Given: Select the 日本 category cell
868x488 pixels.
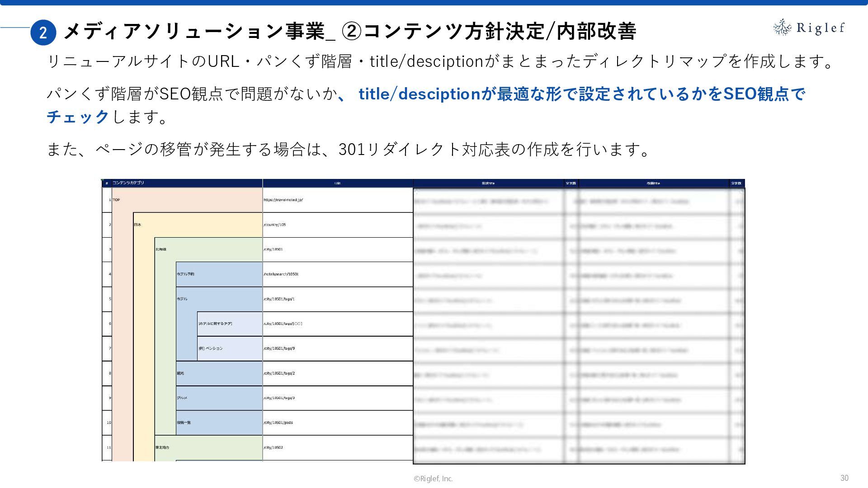Looking at the screenshot, I should pos(137,225).
